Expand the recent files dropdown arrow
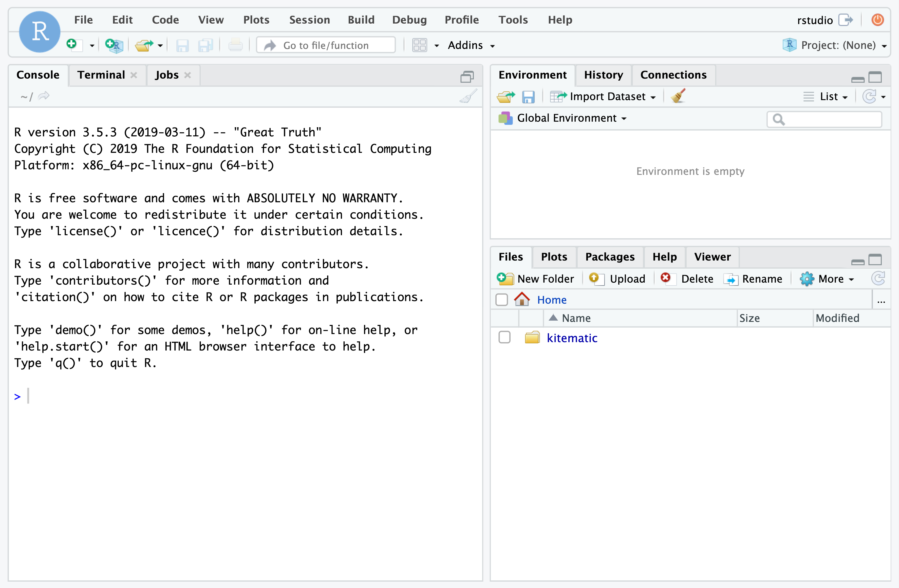The height and width of the screenshot is (588, 899). (161, 46)
